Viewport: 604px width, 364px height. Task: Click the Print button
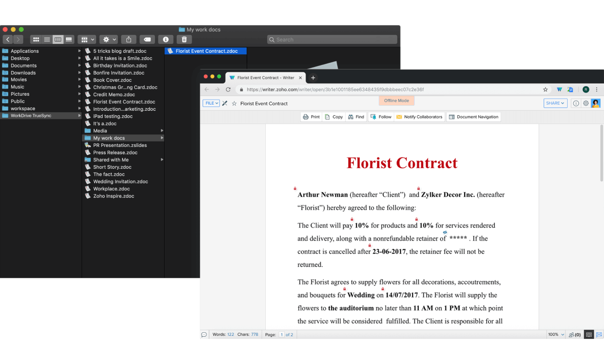pos(312,117)
